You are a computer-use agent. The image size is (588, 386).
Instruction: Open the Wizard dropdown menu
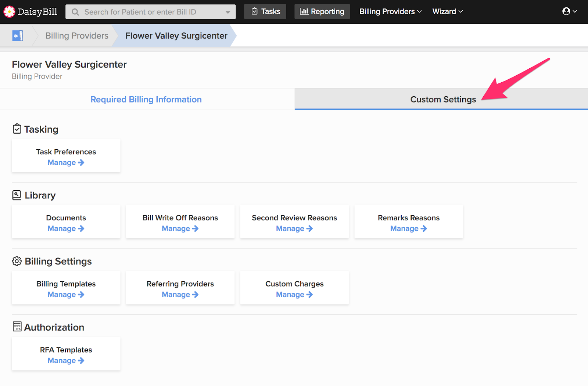tap(448, 11)
